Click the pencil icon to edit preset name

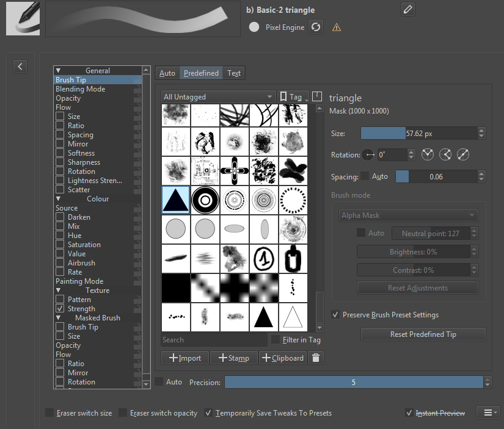(x=407, y=9)
